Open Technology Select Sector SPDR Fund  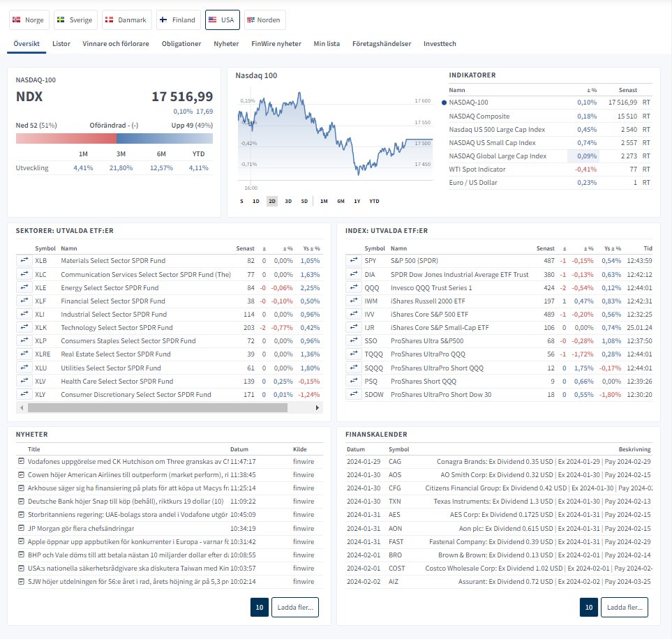click(x=117, y=327)
